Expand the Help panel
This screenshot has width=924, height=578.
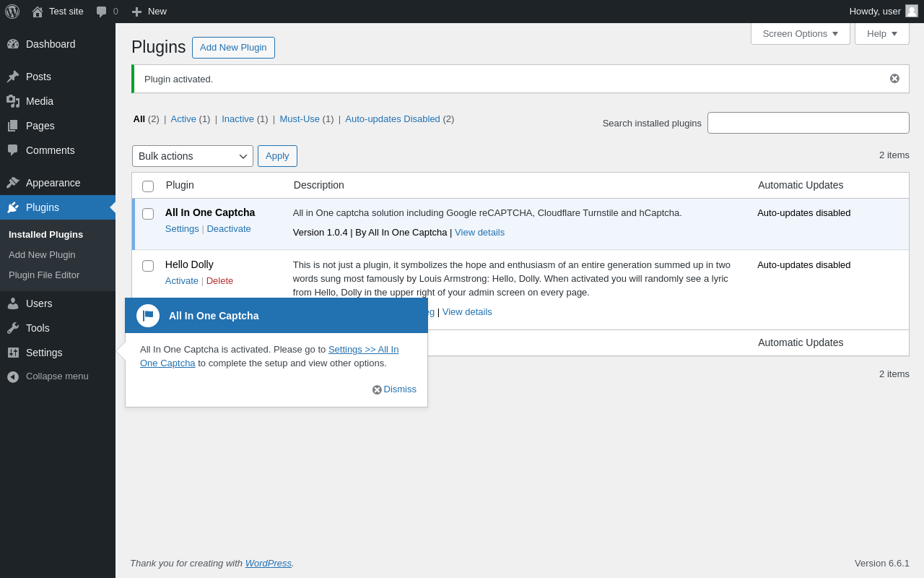tap(881, 33)
